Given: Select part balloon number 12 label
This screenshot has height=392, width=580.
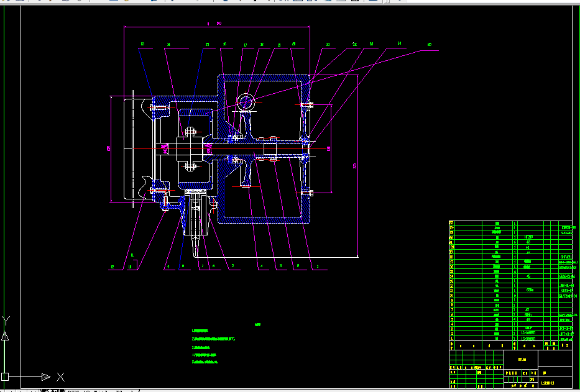Looking at the screenshot, I should (x=113, y=267).
